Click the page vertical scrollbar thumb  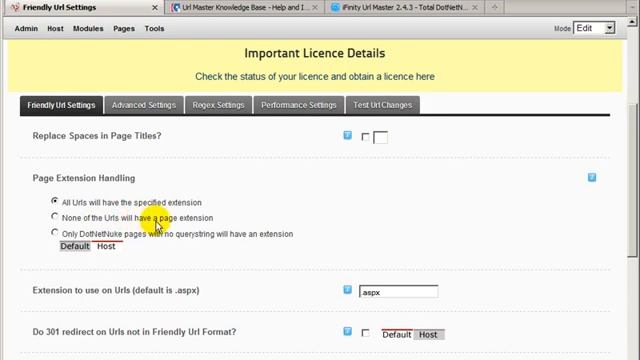click(632, 180)
